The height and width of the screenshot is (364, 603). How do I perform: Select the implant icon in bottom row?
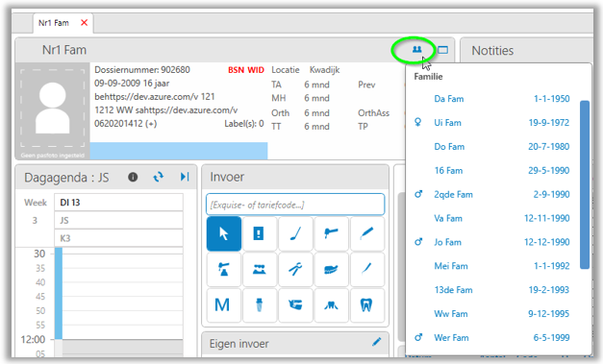(x=260, y=305)
